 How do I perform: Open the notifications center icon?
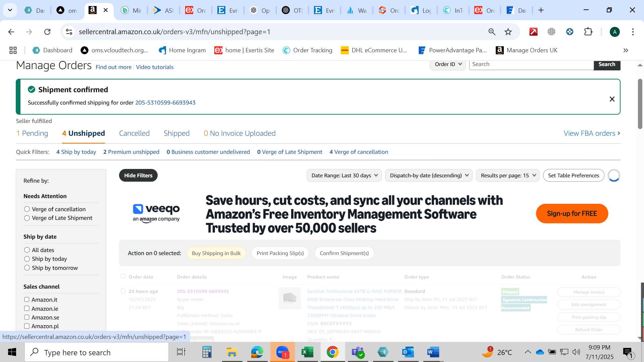pyautogui.click(x=628, y=352)
